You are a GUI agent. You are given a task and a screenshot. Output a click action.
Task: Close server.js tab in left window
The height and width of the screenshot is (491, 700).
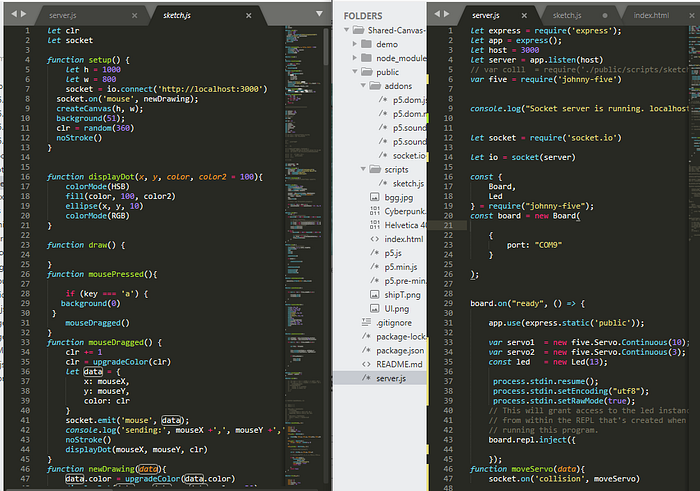coord(134,16)
